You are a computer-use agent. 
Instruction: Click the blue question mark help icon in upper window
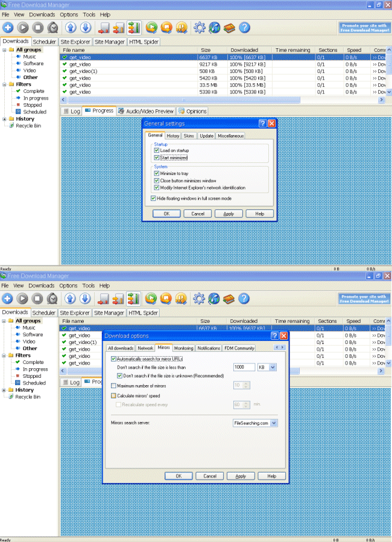pyautogui.click(x=244, y=28)
